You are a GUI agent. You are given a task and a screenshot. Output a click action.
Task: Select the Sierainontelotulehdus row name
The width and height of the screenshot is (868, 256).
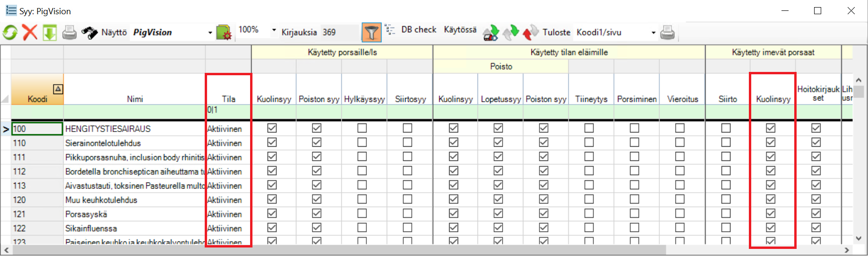coord(103,143)
